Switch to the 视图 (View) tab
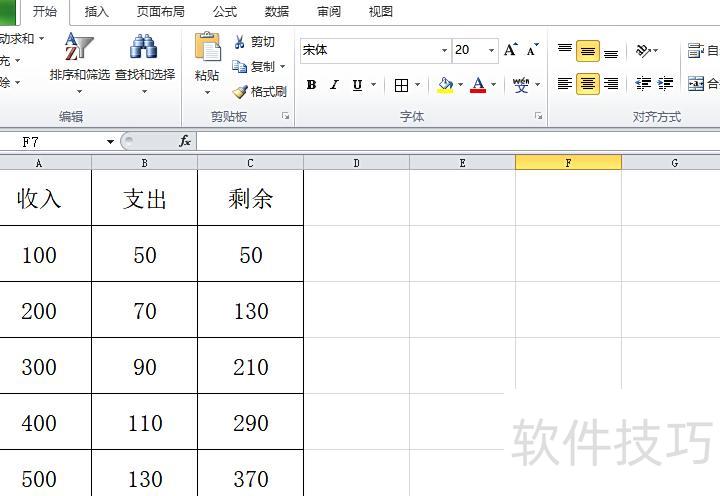Screen dimensions: 720x496 pyautogui.click(x=380, y=11)
